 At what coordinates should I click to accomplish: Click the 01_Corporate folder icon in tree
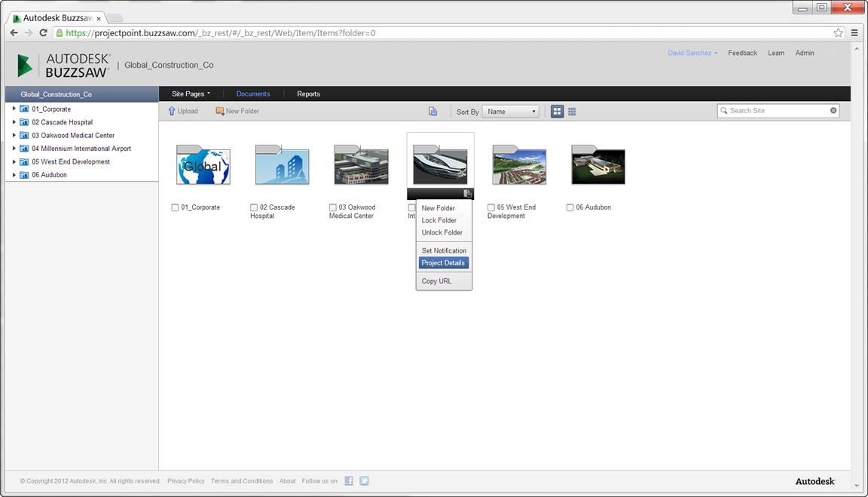tap(24, 109)
